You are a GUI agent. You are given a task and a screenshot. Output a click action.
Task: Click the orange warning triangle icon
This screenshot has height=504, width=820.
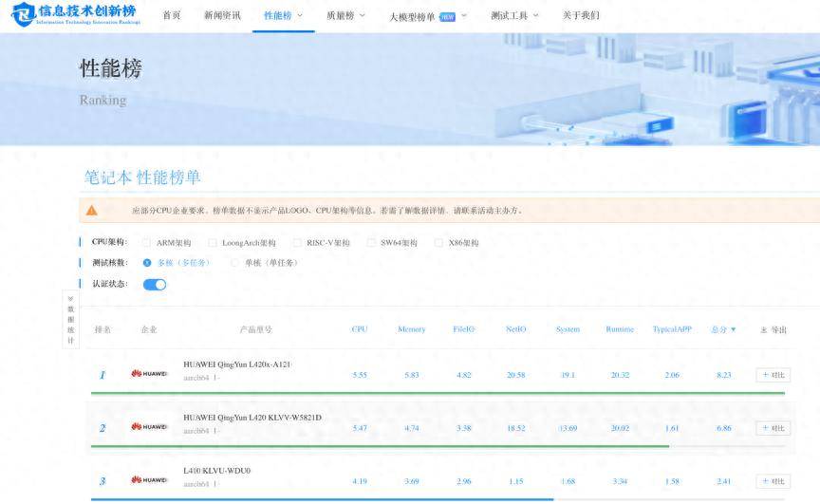point(91,210)
